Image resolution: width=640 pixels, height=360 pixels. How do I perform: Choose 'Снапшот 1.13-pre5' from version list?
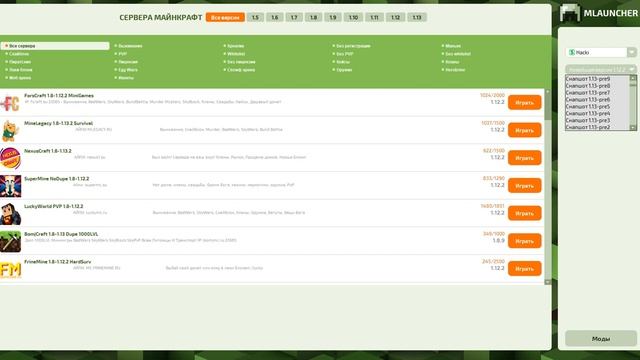598,107
